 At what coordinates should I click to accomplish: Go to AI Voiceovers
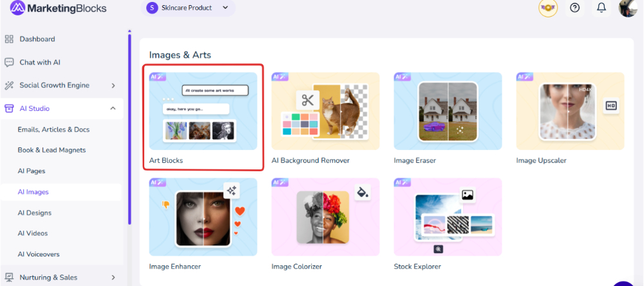click(39, 254)
